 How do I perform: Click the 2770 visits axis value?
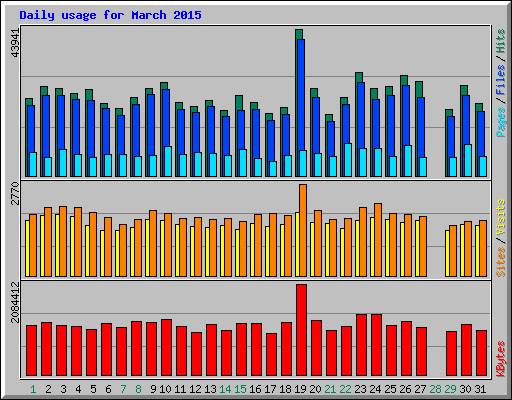(x=15, y=194)
